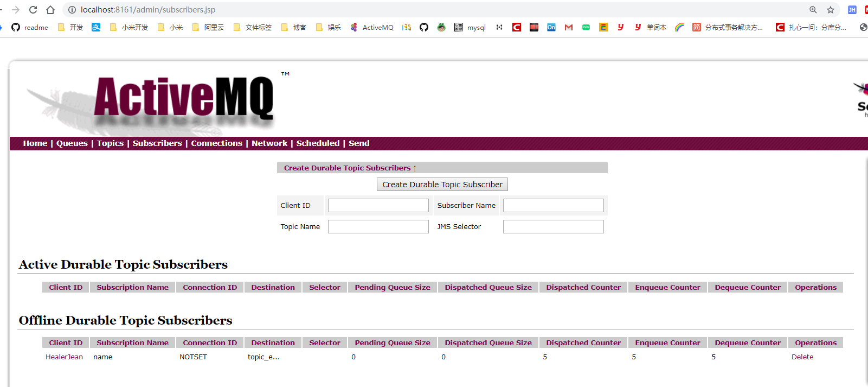Open the Gmail bookmark icon

click(x=569, y=27)
